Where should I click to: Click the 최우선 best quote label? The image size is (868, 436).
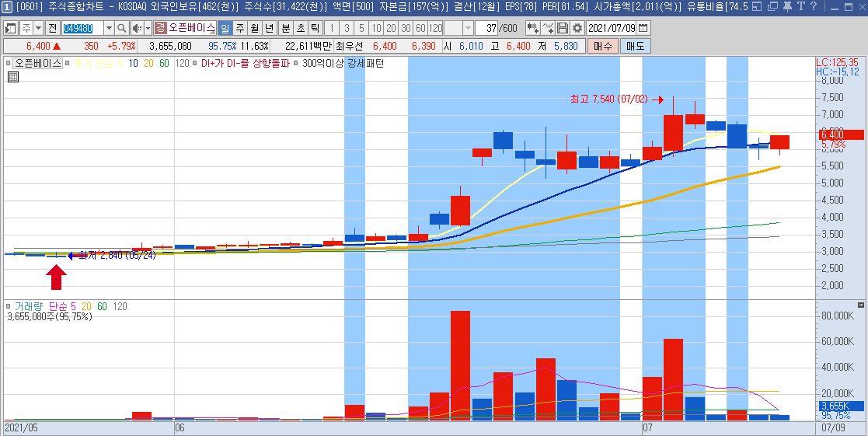pos(349,46)
